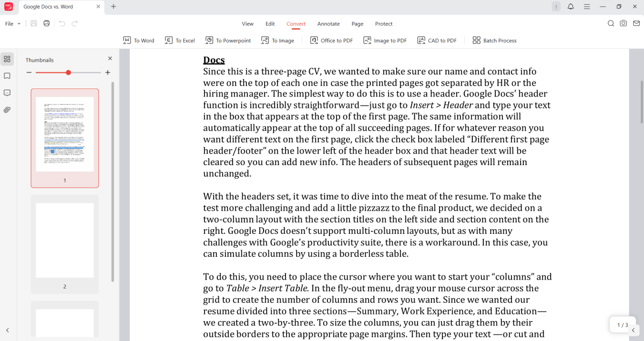This screenshot has height=341, width=644.
Task: Open the File menu dropdown
Action: 13,24
